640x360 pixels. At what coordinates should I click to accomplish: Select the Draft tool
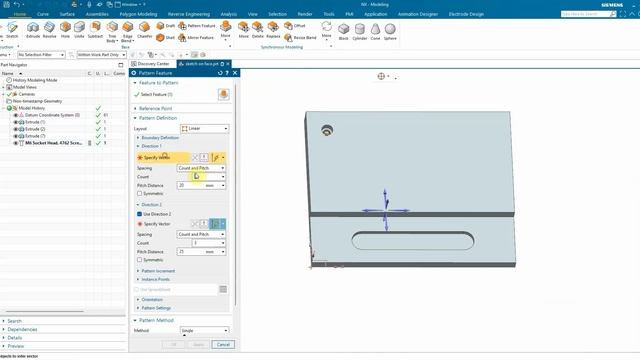[166, 26]
